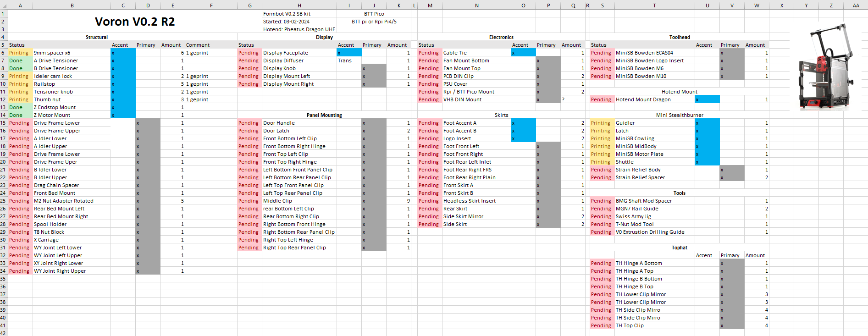Viewport: 868px width, 336px height.
Task: Select the 'BTT pi or Rpi Pi4/5' cell
Action: pyautogui.click(x=374, y=22)
